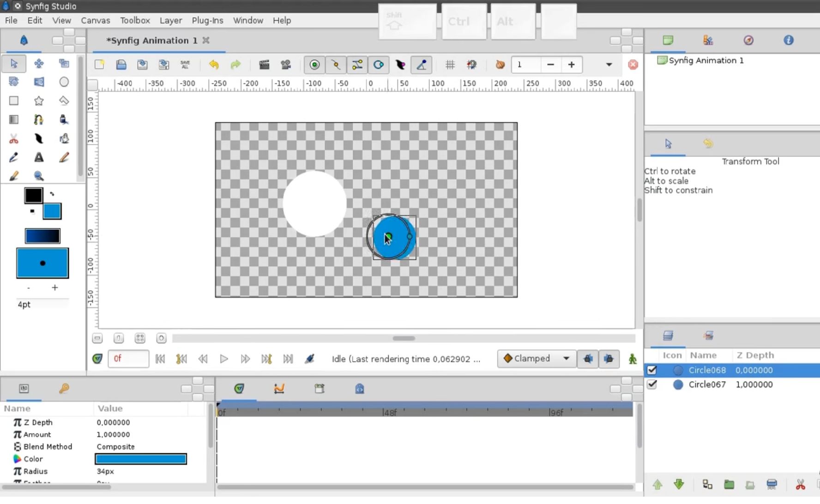The width and height of the screenshot is (820, 504).
Task: Decrease the brush width with minus button
Action: (29, 288)
